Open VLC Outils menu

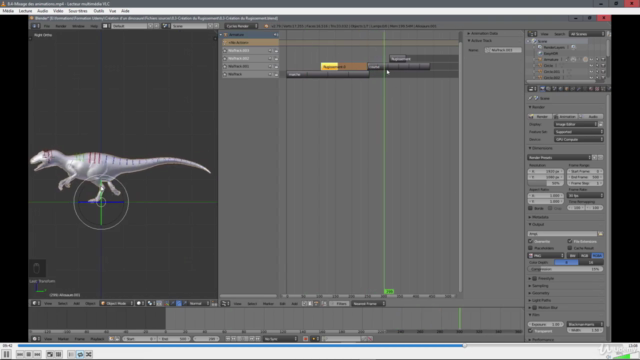tap(99, 11)
